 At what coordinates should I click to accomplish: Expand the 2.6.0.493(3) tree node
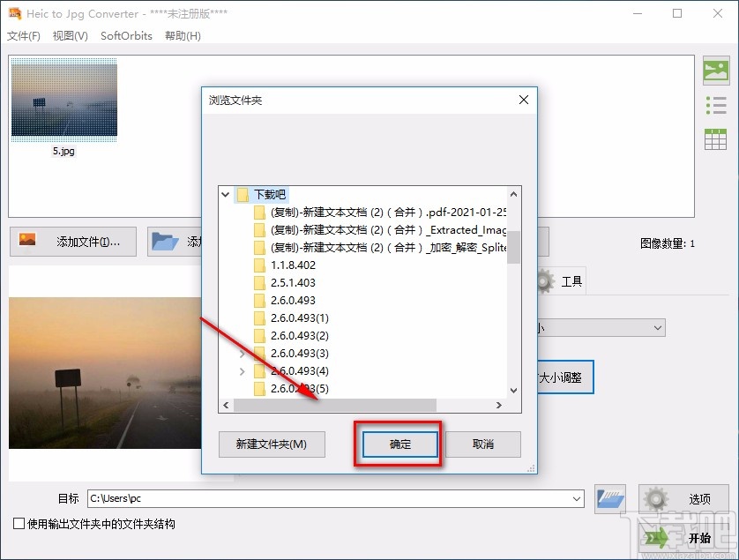(242, 353)
